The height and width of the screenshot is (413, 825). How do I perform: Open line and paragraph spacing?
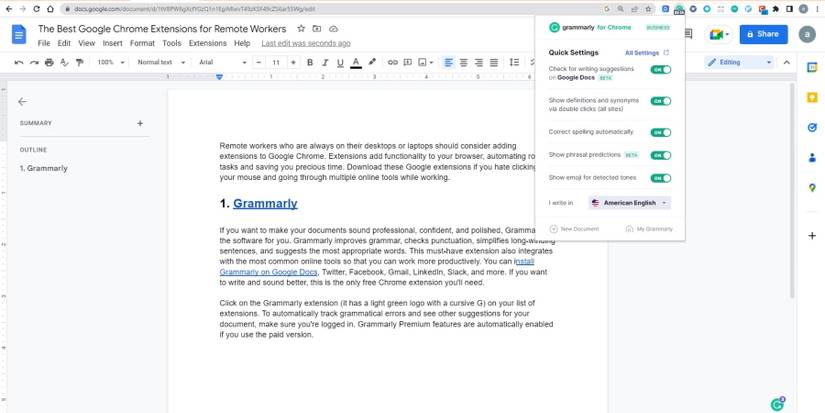click(x=515, y=63)
